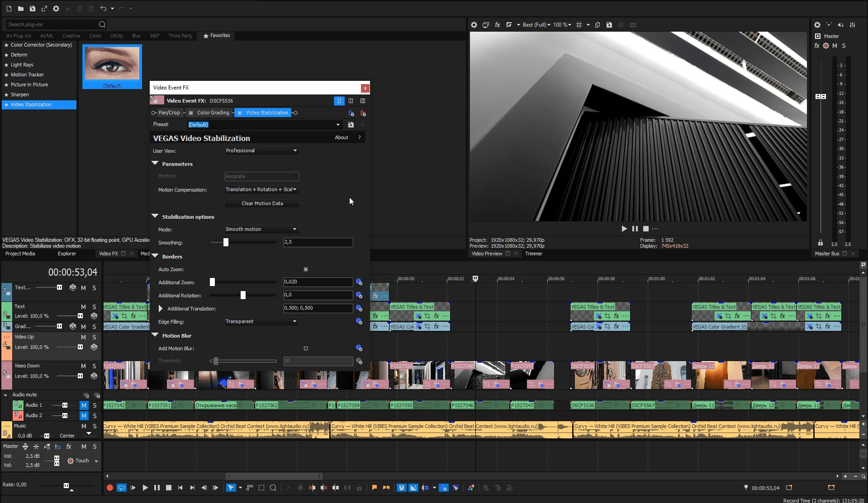Switch to the Creative plug-ins tab

[71, 36]
